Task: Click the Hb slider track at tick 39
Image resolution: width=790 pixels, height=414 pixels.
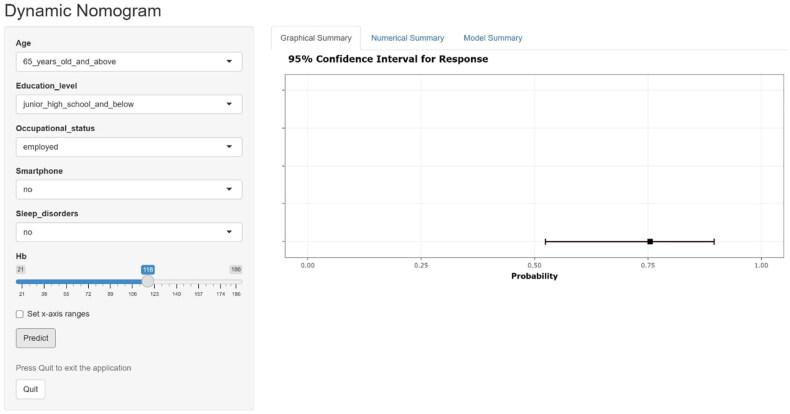Action: click(x=44, y=282)
